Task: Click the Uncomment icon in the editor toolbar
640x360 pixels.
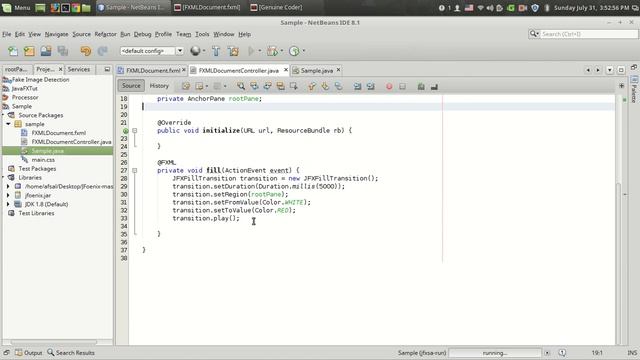Action: (x=434, y=86)
